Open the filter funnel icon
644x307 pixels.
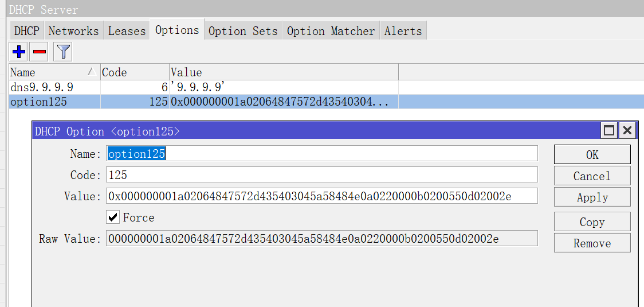[63, 52]
